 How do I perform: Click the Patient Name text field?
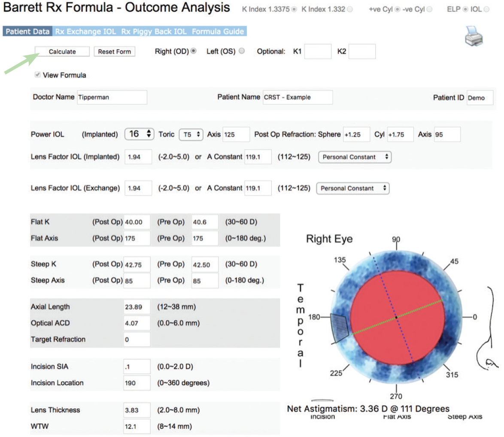(x=297, y=97)
